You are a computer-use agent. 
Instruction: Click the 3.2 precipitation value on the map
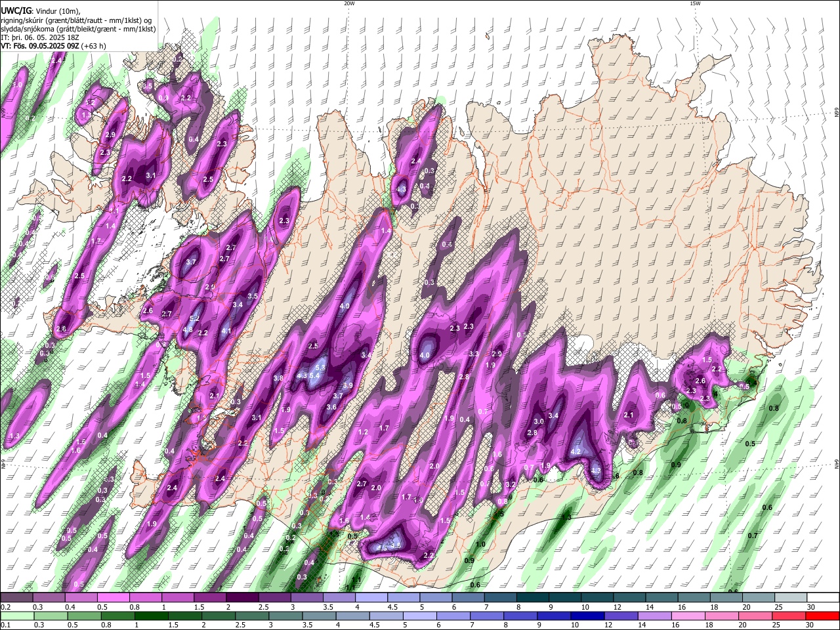[x=511, y=484]
